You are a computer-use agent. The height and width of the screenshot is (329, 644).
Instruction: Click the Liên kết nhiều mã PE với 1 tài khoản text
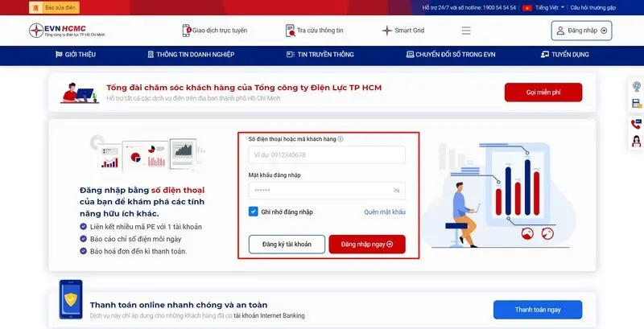coord(146,227)
